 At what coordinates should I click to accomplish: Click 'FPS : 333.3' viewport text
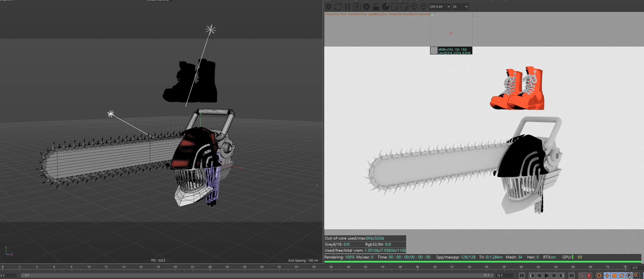158,260
